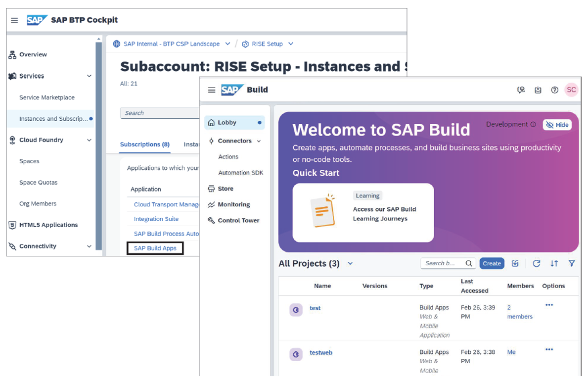Open the hamburger menu in SAP Build
Viewport: 588px width, 385px height.
[212, 90]
